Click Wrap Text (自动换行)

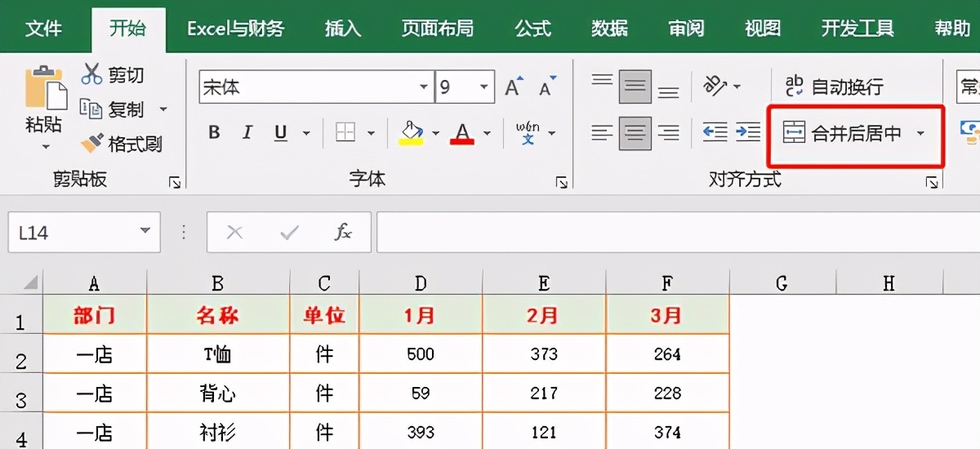(x=834, y=86)
